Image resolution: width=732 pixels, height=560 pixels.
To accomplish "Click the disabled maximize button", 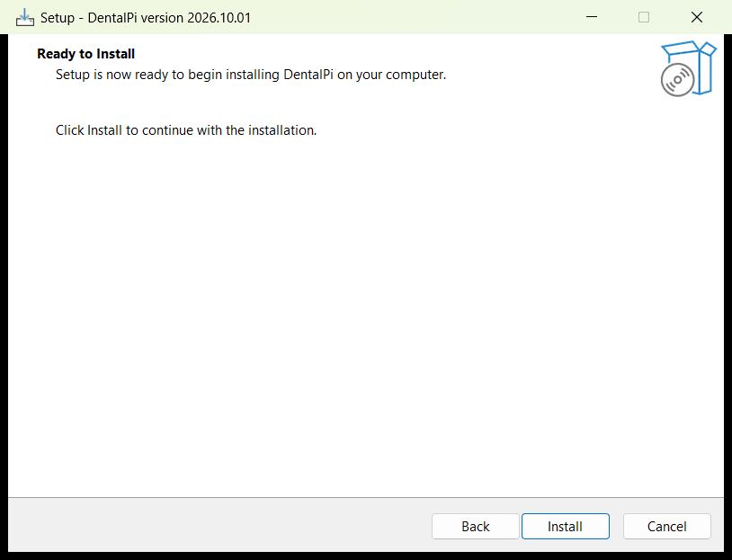I will pyautogui.click(x=644, y=17).
